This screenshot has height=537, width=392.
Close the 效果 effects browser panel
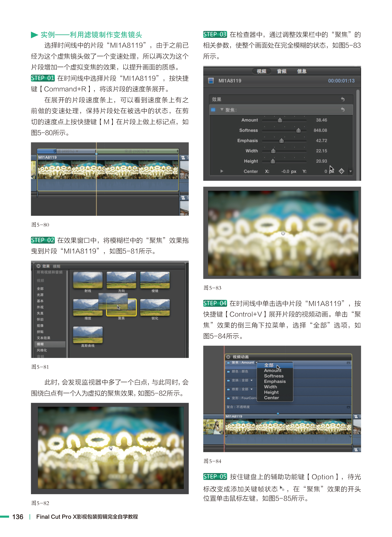tap(38, 266)
